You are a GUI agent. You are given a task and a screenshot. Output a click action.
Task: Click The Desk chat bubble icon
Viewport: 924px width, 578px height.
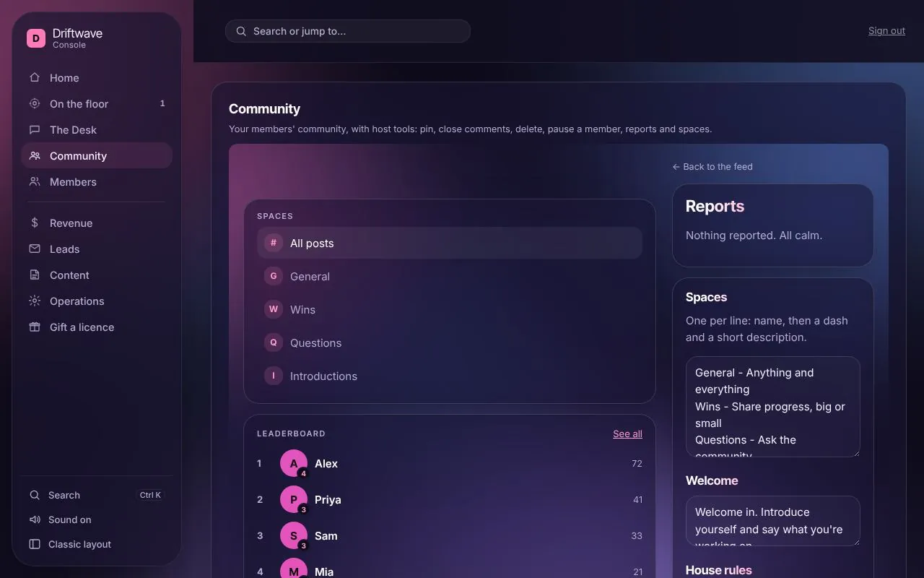pyautogui.click(x=35, y=129)
